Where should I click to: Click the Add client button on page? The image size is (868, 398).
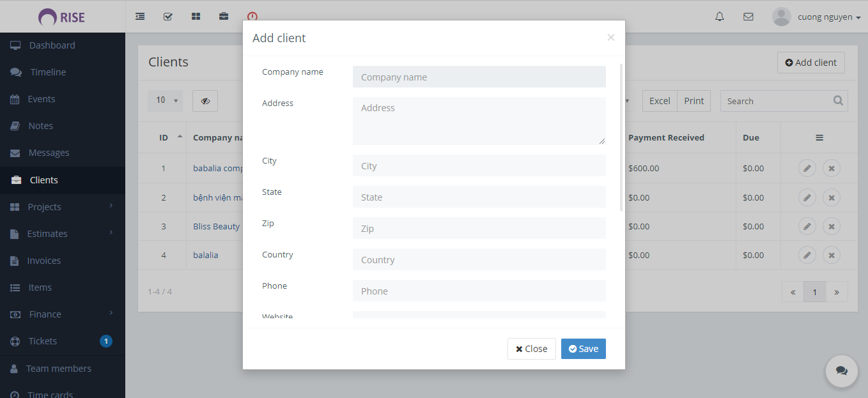click(811, 63)
